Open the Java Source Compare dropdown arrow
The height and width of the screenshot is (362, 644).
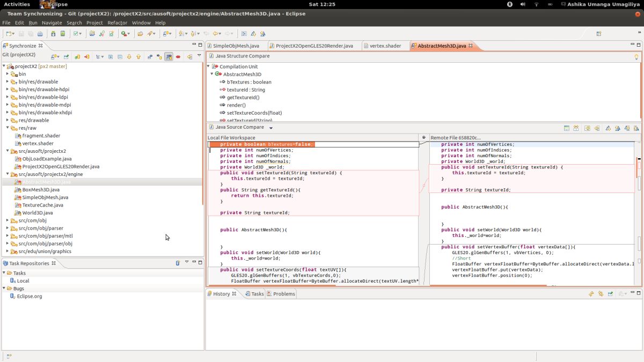pos(271,128)
